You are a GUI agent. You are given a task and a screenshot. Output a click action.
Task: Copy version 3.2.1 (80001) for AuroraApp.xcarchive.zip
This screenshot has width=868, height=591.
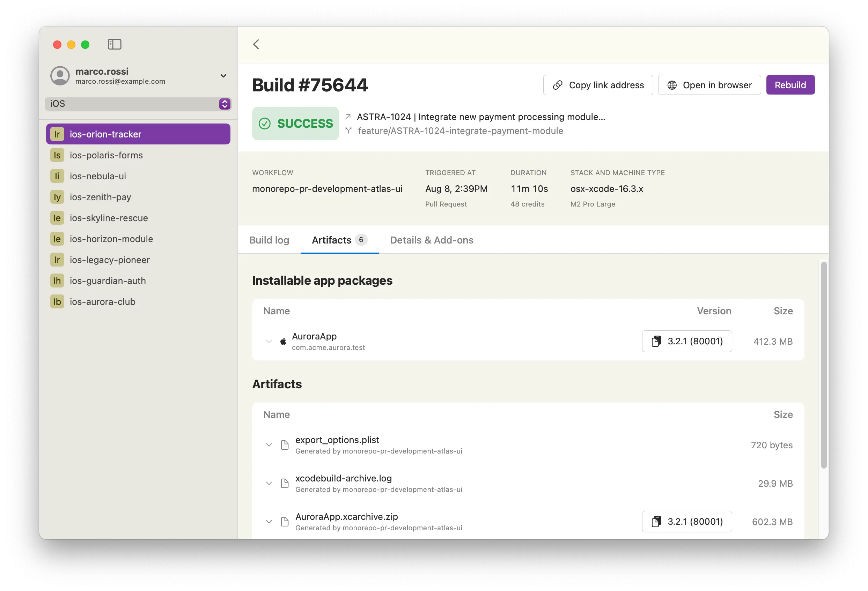coord(687,522)
